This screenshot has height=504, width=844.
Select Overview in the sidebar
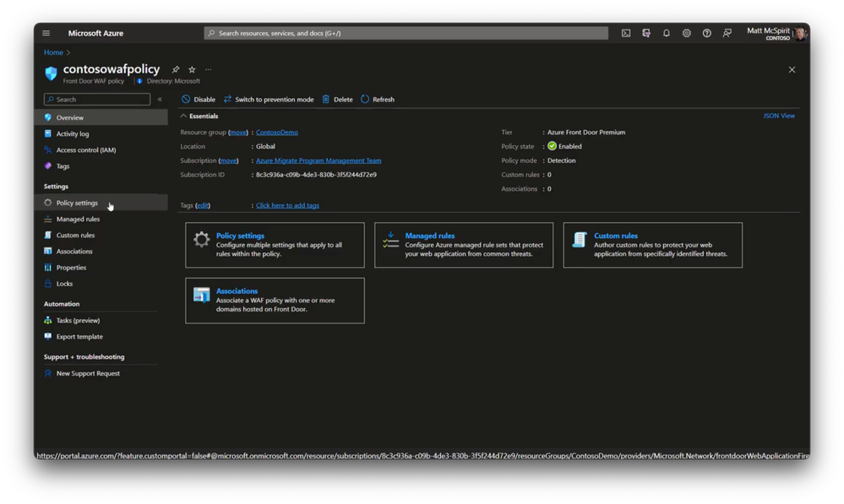tap(101, 118)
